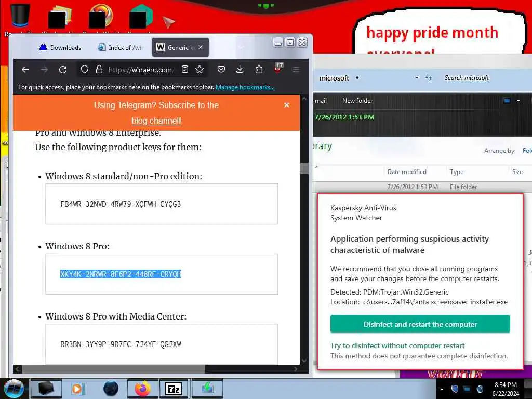Follow the blog channel link
This screenshot has width=532, height=399.
click(x=156, y=121)
